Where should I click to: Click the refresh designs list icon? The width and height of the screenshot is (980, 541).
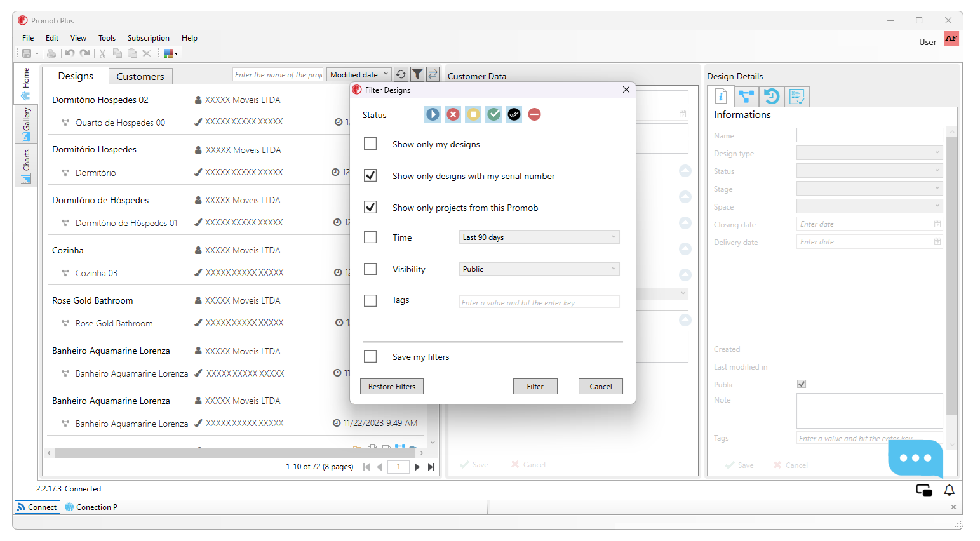click(401, 74)
